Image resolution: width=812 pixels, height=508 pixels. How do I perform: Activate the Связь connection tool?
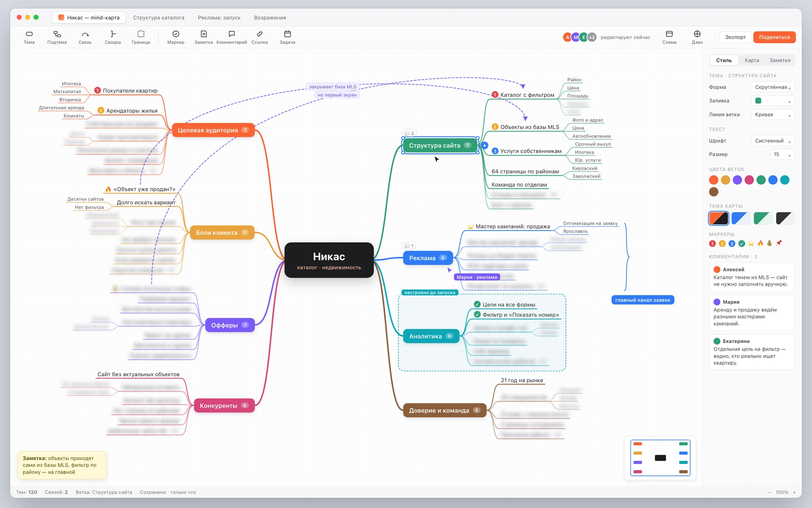[x=85, y=37]
